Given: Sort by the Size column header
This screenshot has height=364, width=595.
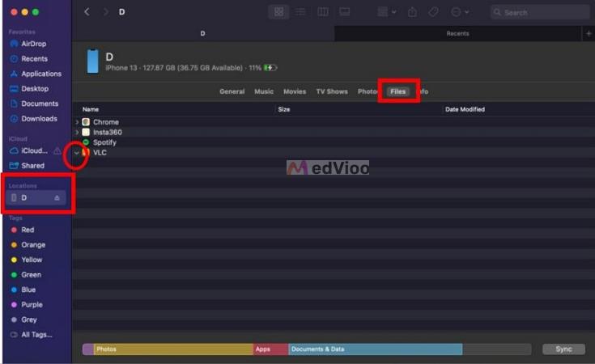Looking at the screenshot, I should coord(284,109).
